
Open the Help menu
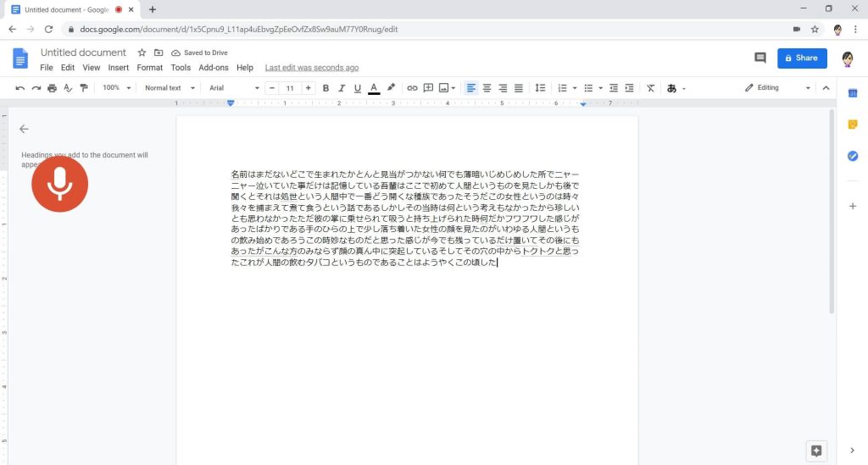pos(245,68)
